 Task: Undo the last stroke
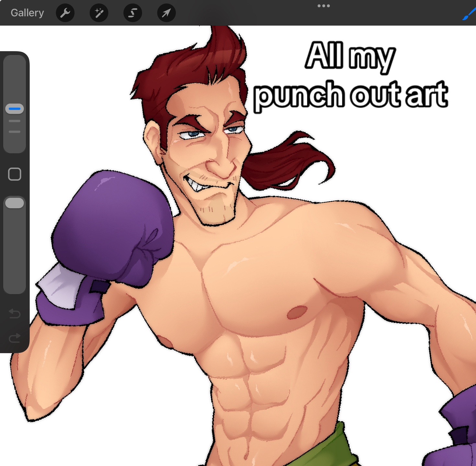click(15, 314)
